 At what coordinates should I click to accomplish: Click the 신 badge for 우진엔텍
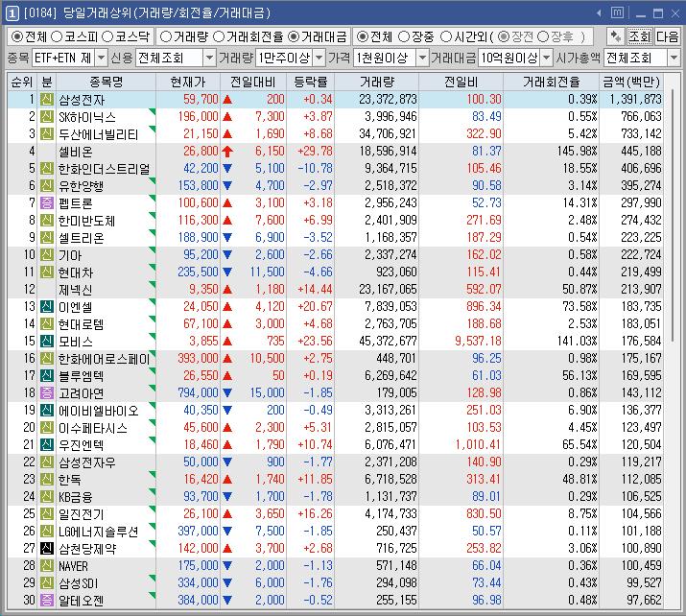tap(47, 445)
